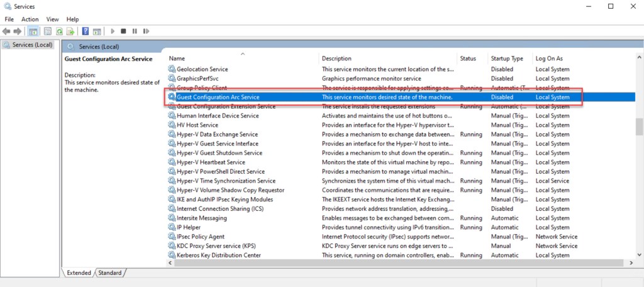The height and width of the screenshot is (287, 644).
Task: Switch to the Extended tab
Action: [79, 273]
